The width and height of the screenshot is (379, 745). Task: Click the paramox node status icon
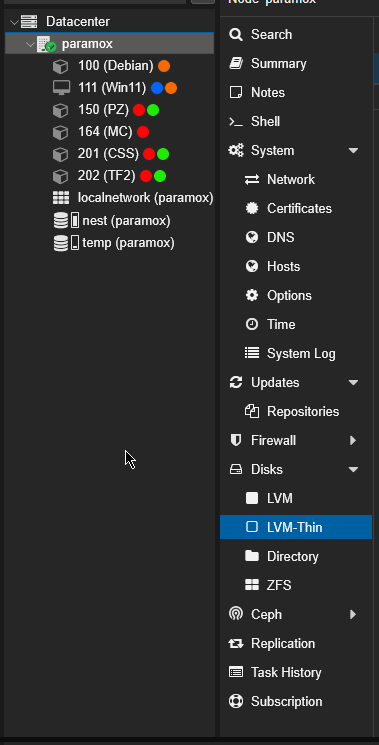[47, 44]
